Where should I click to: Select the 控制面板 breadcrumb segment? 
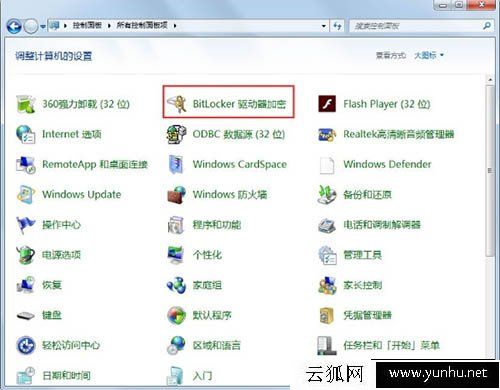pos(87,25)
